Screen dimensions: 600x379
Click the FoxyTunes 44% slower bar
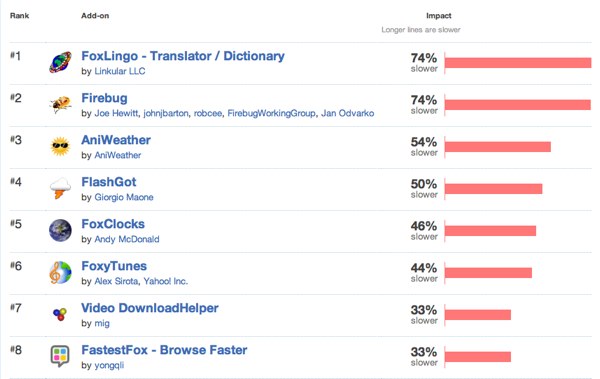488,273
